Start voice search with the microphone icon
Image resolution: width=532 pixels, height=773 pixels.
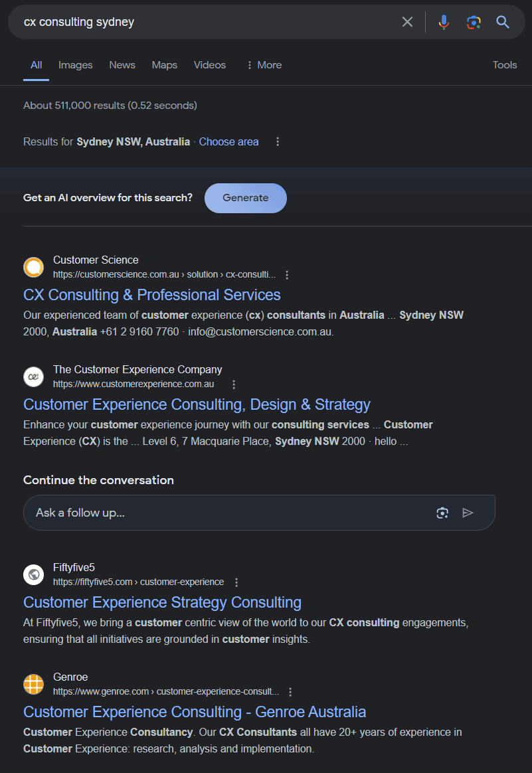point(444,22)
